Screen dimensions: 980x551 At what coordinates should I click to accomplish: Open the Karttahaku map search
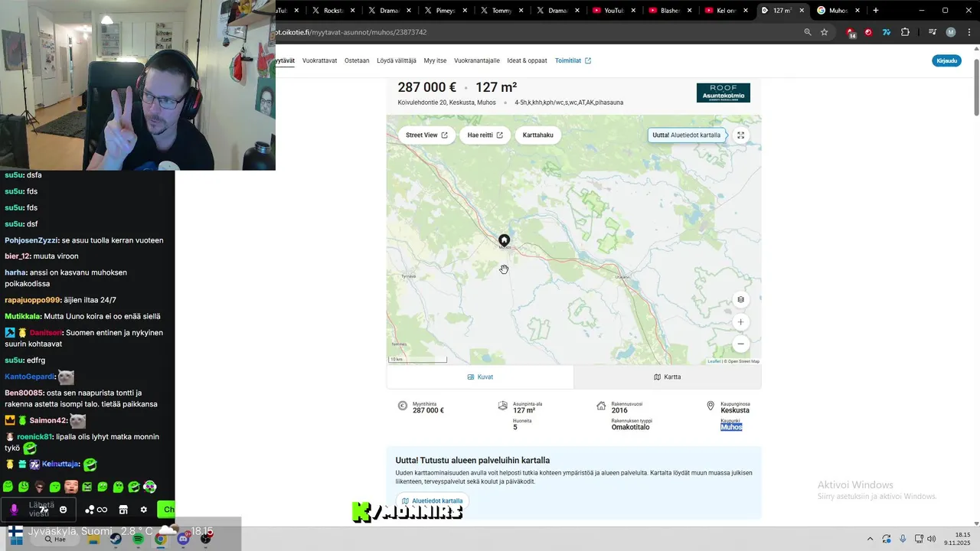(538, 135)
